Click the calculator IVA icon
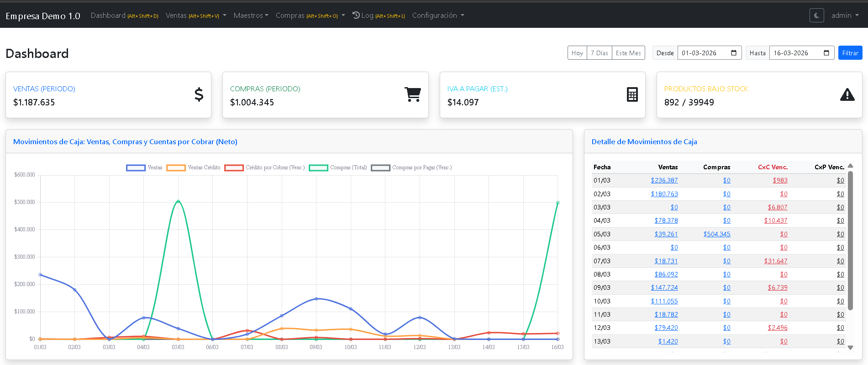This screenshot has width=868, height=365. (x=632, y=94)
